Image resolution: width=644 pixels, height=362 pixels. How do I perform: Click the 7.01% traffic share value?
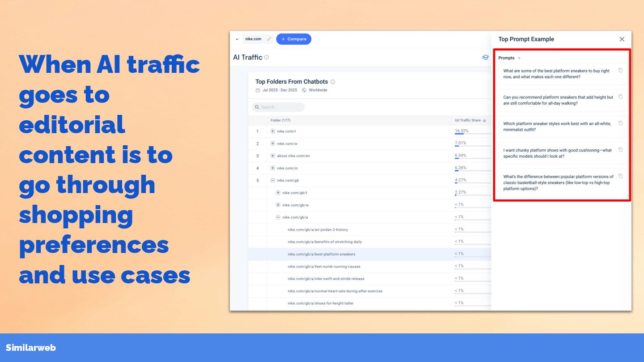[x=461, y=143]
